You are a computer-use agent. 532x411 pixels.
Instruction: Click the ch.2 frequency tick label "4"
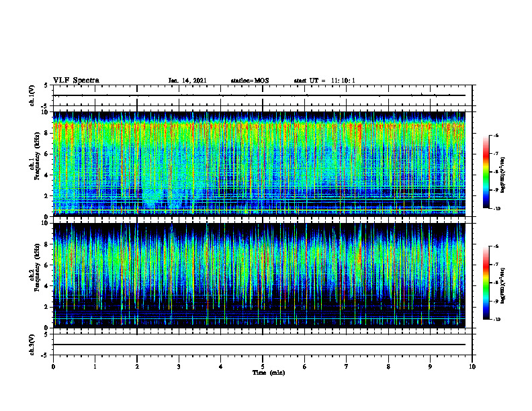coord(48,286)
